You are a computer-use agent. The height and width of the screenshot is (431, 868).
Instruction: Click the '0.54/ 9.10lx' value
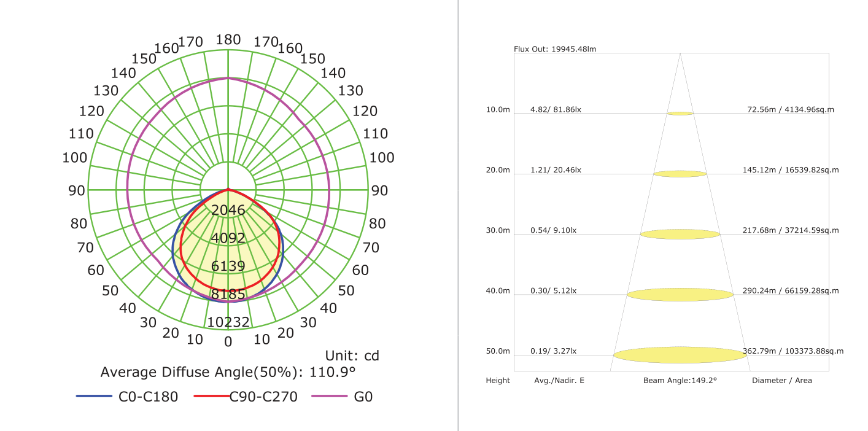coord(553,230)
